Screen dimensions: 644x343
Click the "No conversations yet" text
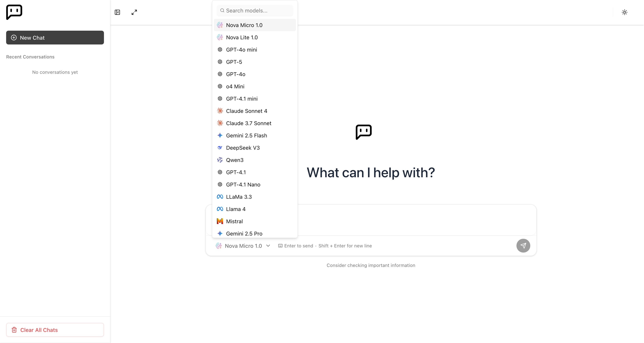point(55,72)
